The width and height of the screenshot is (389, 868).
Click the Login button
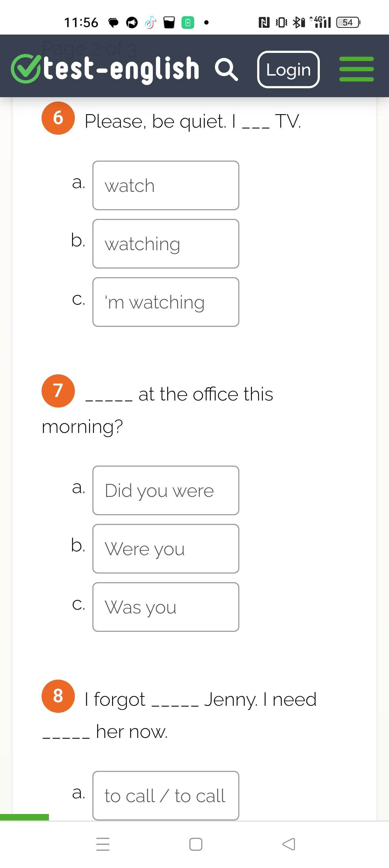click(x=288, y=69)
